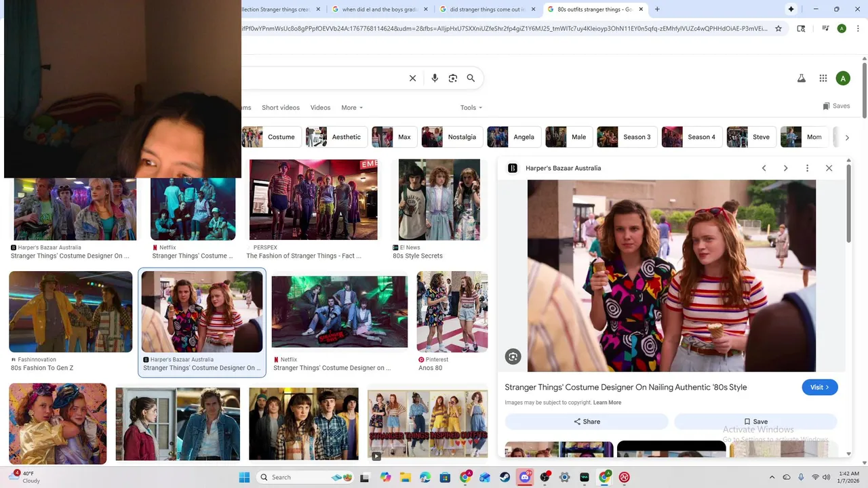
Task: Select the Max filter chip
Action: click(394, 137)
